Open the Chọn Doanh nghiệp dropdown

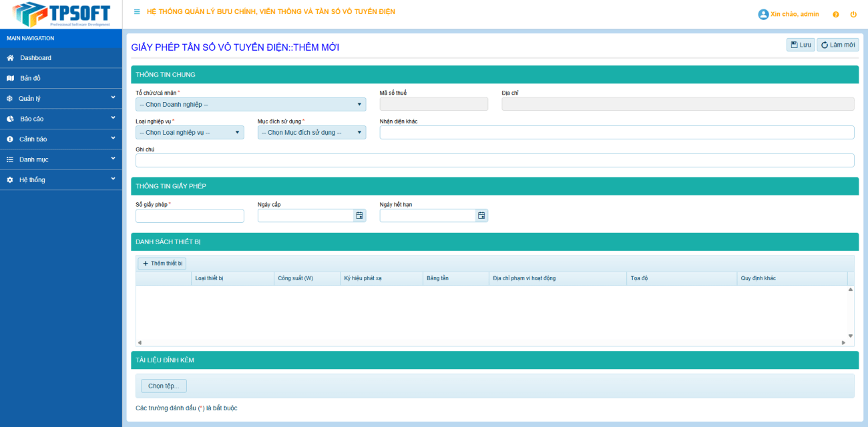(250, 105)
